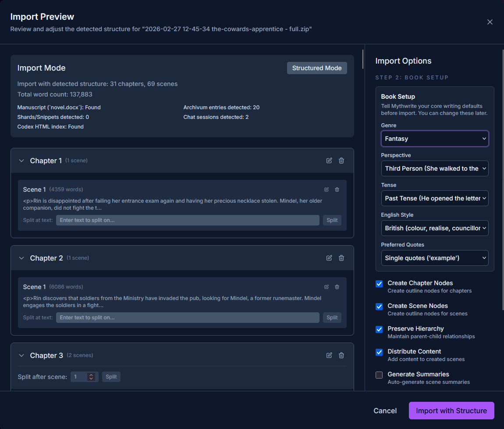
Task: Click 'Total word count: 137,883' text
Action: tap(55, 94)
